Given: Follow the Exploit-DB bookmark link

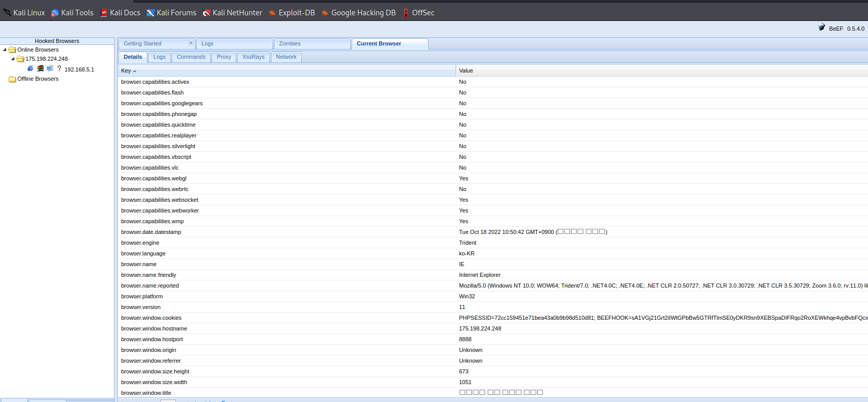Looking at the screenshot, I should pos(292,13).
